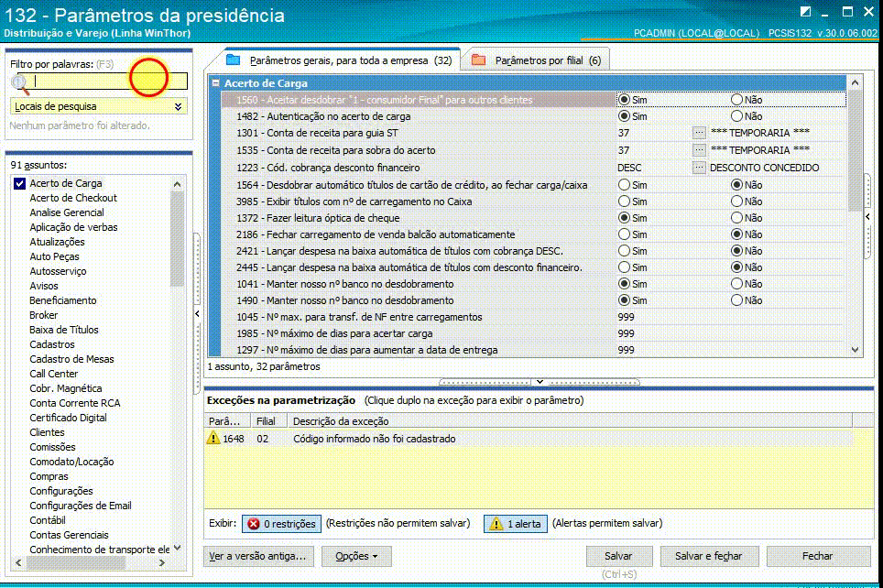Select exception row 'Código informado não foi cadastrado'
The image size is (883, 588).
pyautogui.click(x=529, y=438)
